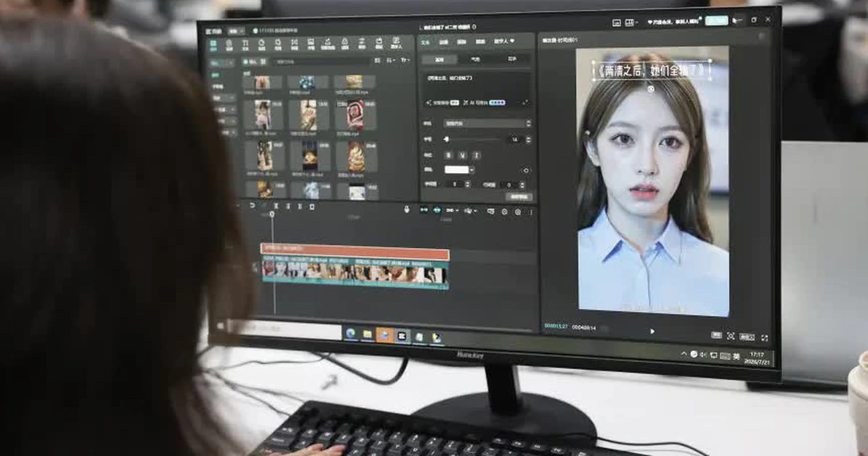Click the rotate handle below the title text box
The image size is (868, 456).
click(650, 89)
